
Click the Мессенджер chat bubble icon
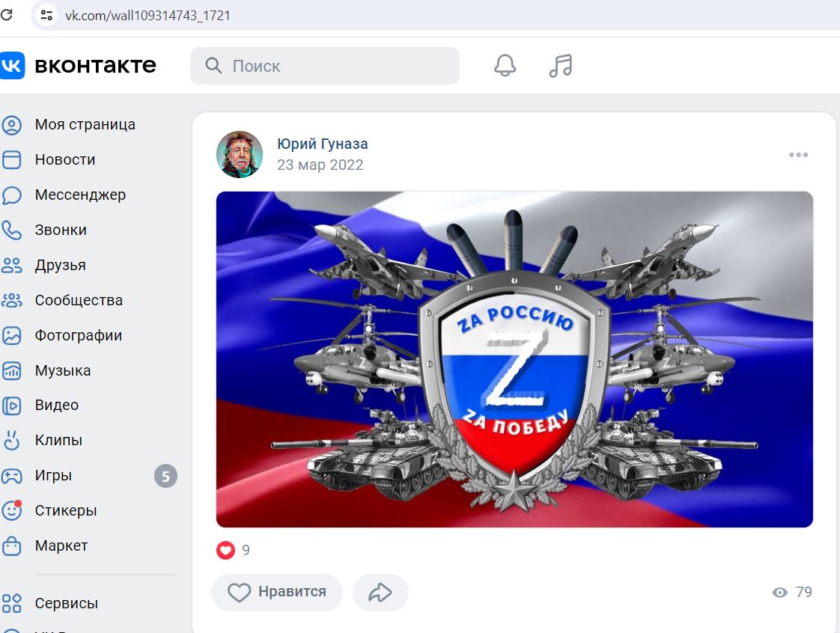(11, 195)
